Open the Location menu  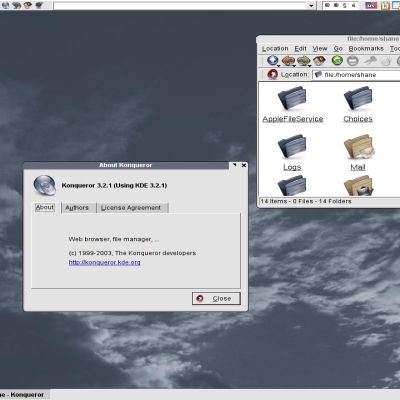coord(275,49)
